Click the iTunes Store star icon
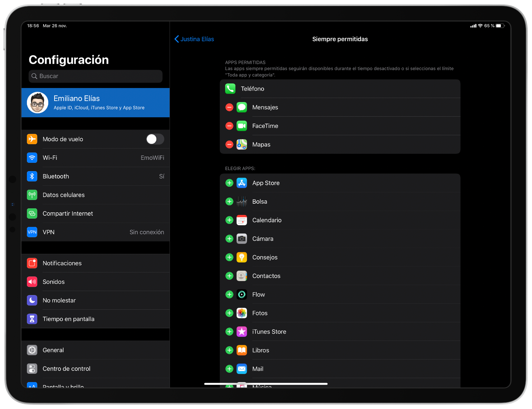Viewport: 532px width, 409px height. coord(242,332)
